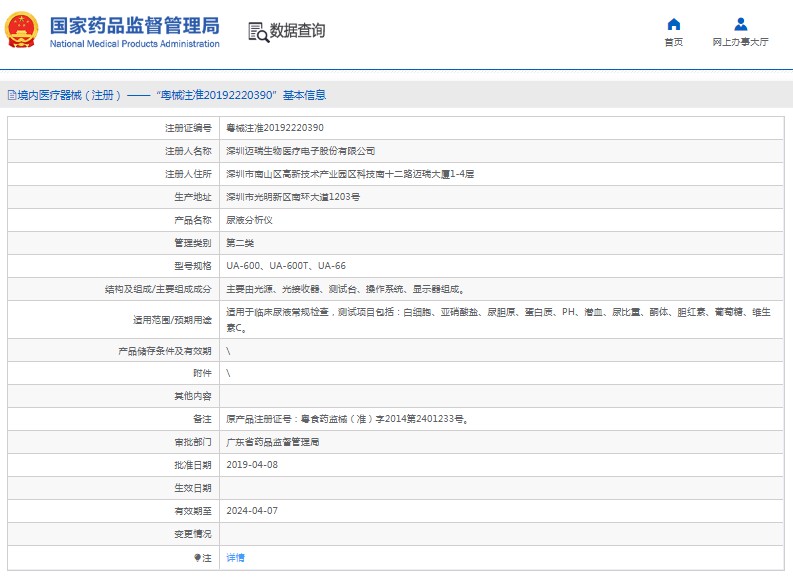Click the National Medical Products Administration text
This screenshot has height=577, width=793.
pos(133,44)
